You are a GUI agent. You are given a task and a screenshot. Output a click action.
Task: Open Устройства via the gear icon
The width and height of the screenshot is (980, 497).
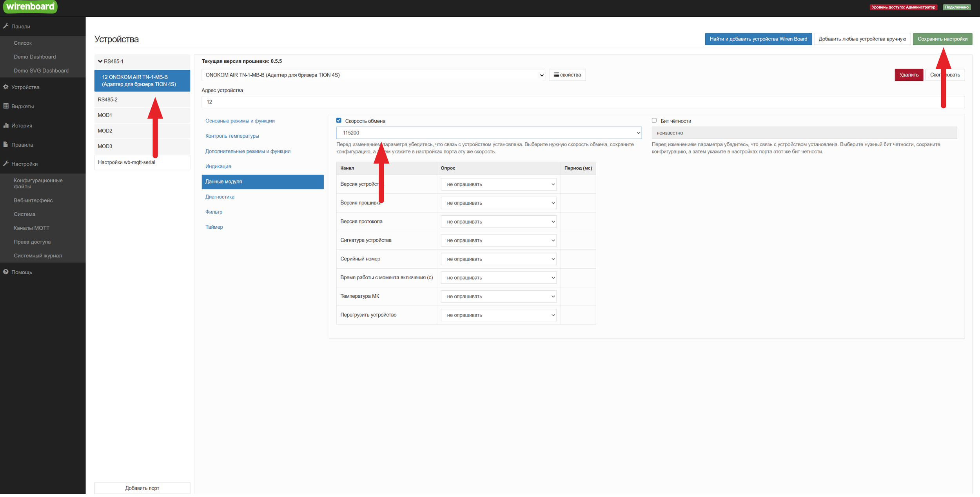[6, 87]
